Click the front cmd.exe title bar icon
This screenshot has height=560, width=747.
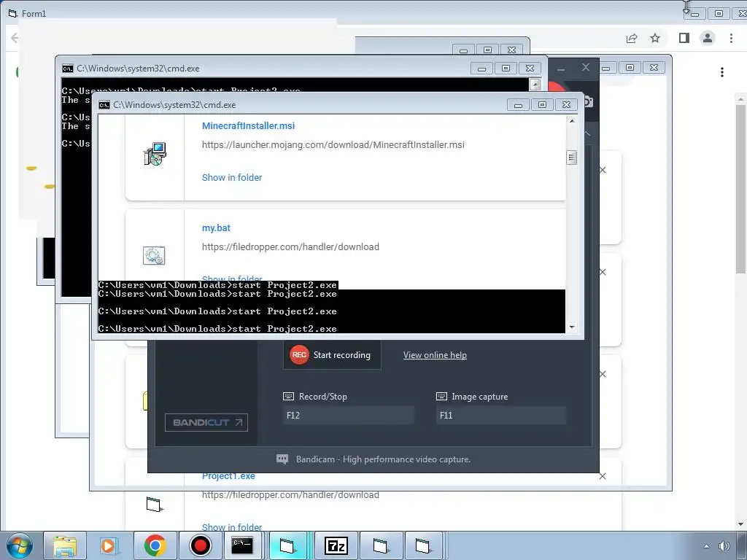pyautogui.click(x=104, y=105)
